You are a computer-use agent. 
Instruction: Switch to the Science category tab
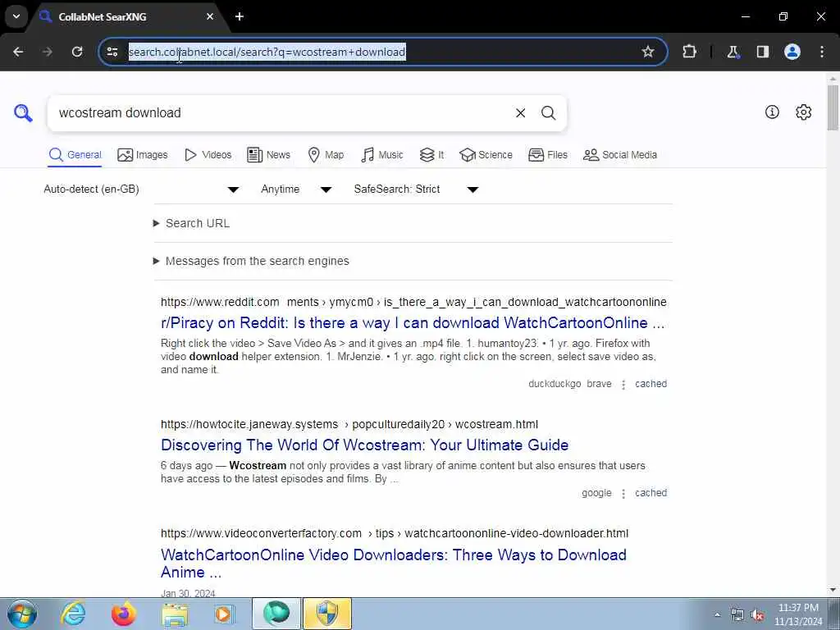(x=486, y=155)
